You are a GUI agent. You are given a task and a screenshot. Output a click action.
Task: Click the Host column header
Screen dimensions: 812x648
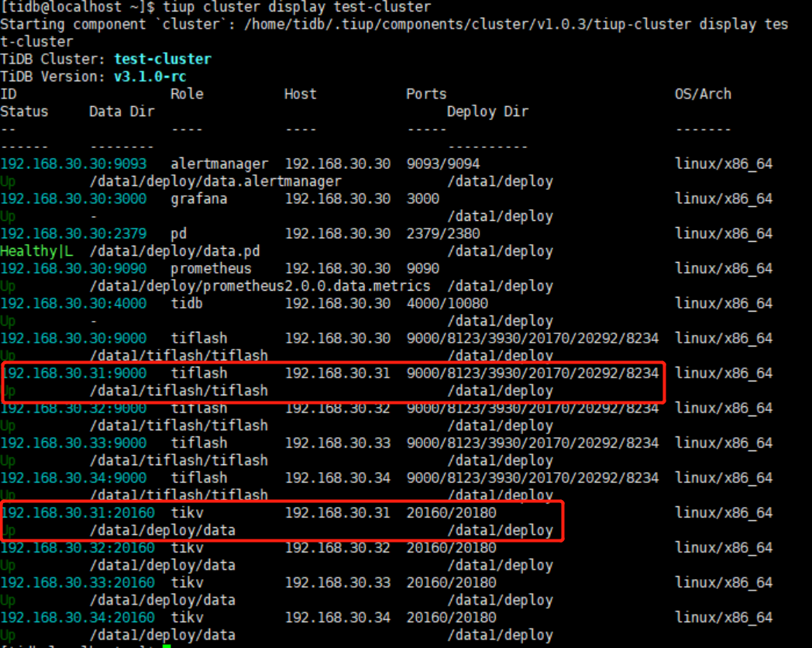point(301,94)
